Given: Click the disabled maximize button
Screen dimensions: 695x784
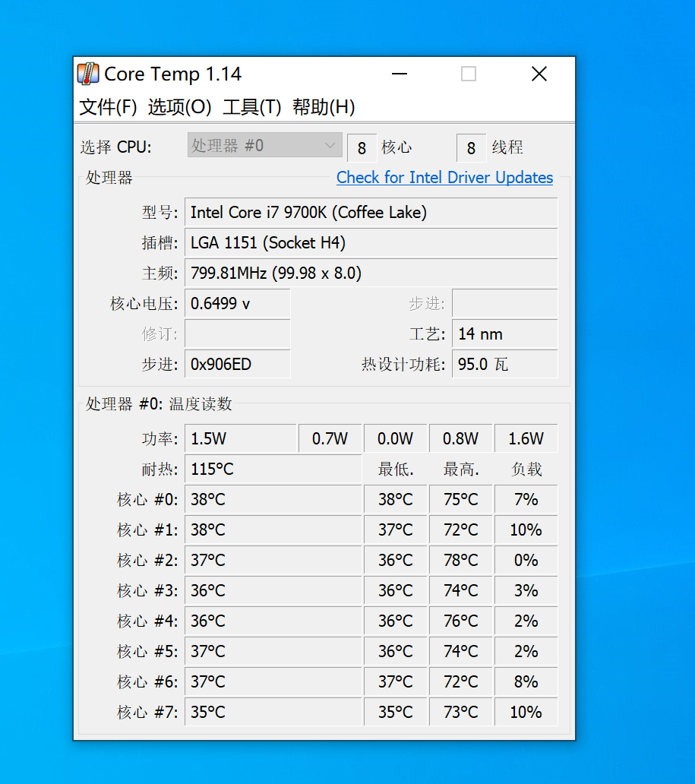Looking at the screenshot, I should tap(469, 74).
